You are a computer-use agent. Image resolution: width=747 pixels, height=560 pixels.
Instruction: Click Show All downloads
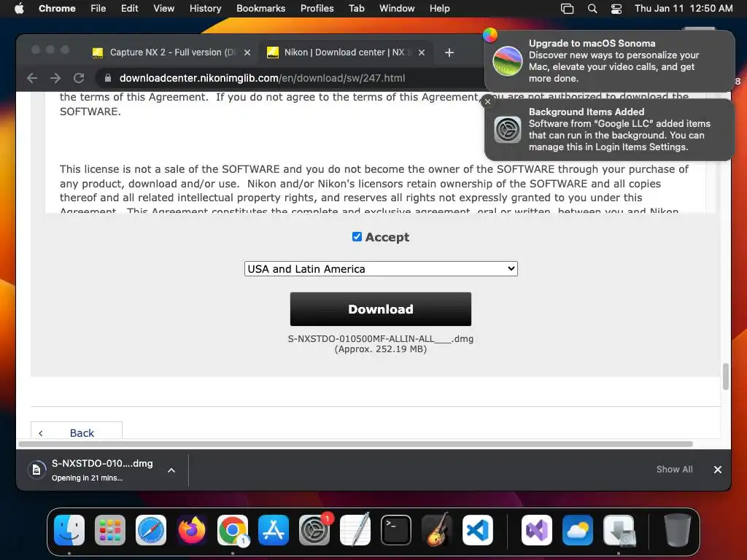[x=674, y=470]
